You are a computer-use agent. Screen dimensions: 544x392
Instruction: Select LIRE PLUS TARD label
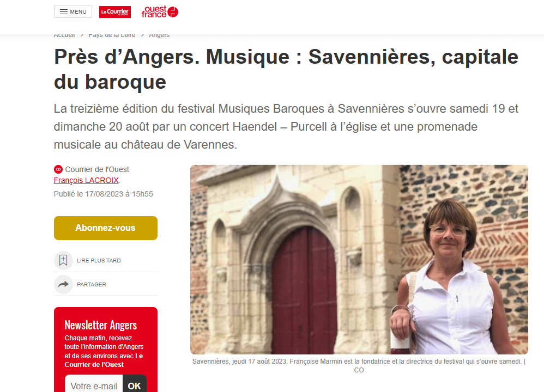99,261
